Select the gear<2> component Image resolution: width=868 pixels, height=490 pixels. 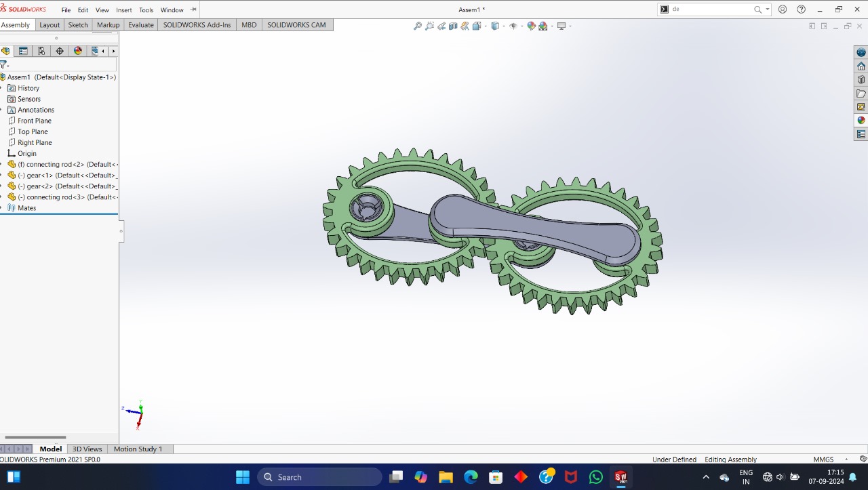click(x=62, y=186)
